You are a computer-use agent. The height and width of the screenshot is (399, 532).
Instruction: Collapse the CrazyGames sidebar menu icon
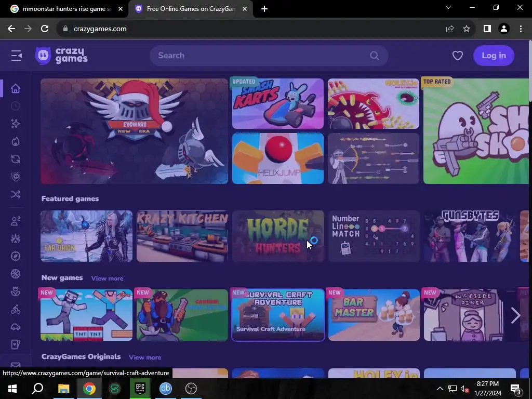[x=16, y=56]
